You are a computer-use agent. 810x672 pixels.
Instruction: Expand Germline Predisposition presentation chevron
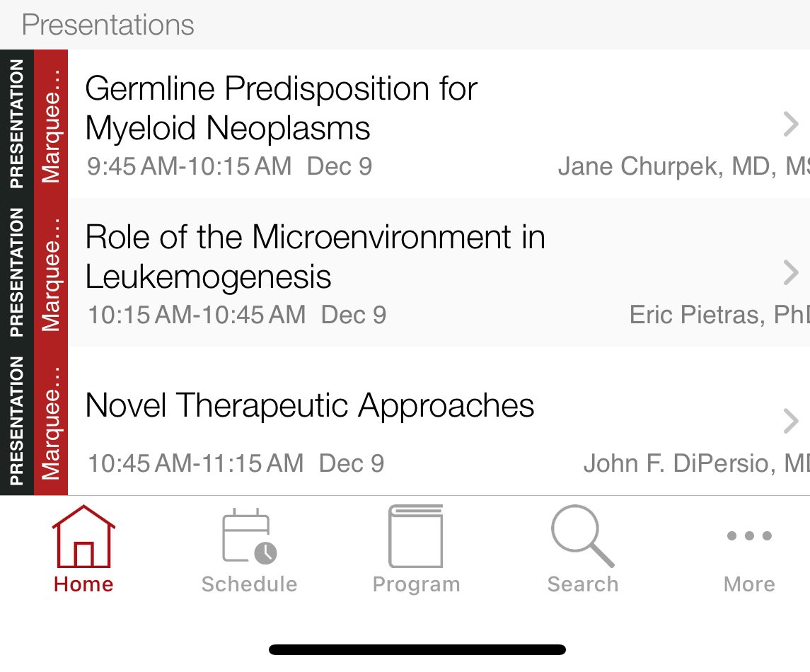pyautogui.click(x=791, y=124)
